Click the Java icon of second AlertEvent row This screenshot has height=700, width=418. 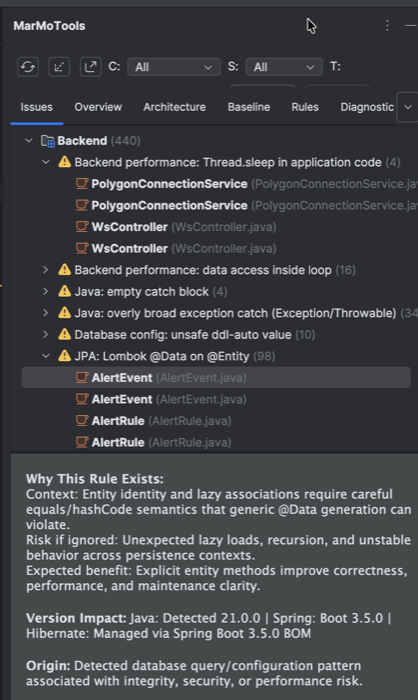pyautogui.click(x=82, y=399)
